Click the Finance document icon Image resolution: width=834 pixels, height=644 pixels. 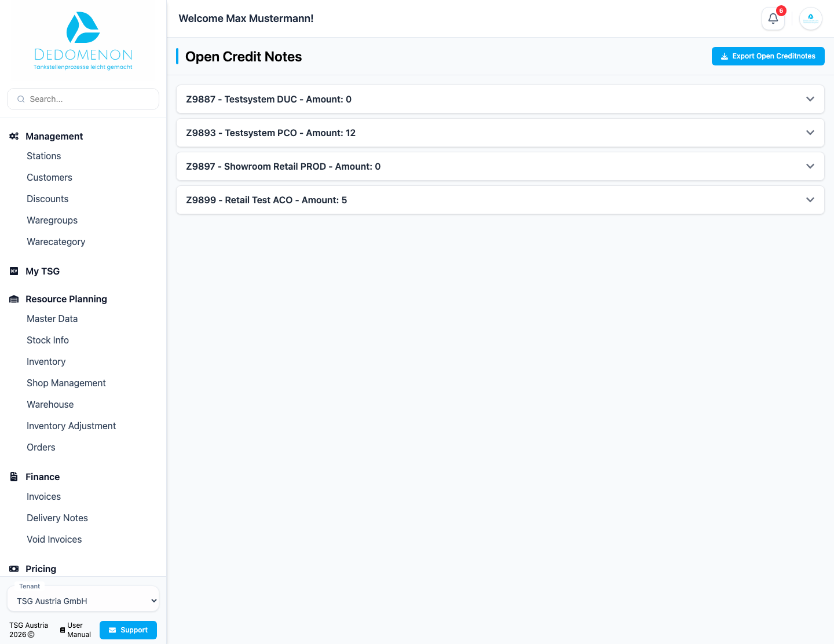[x=14, y=477]
